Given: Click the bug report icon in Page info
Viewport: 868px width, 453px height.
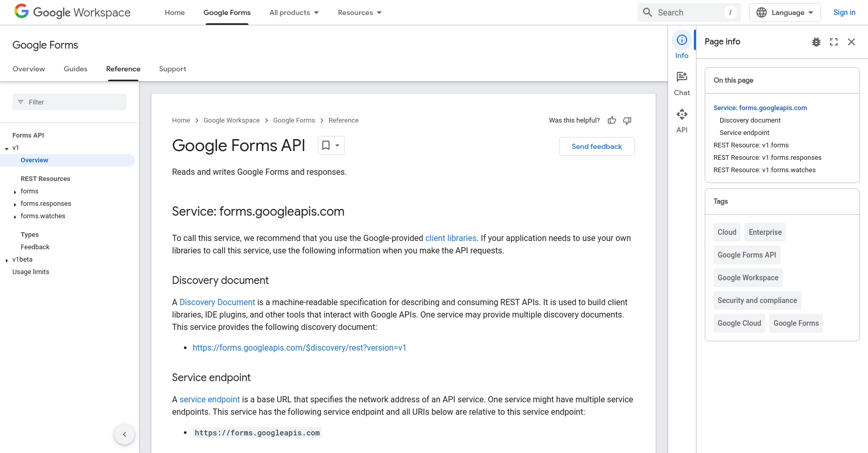Looking at the screenshot, I should pos(816,42).
